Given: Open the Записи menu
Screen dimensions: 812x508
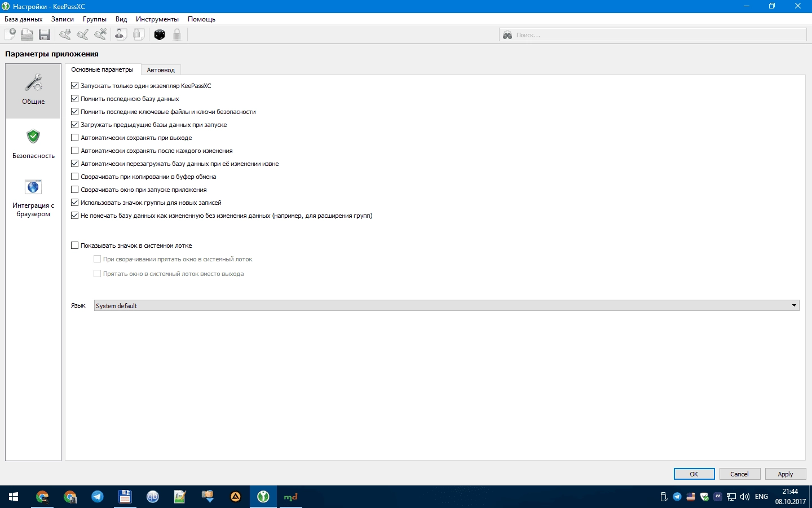Looking at the screenshot, I should coord(63,19).
